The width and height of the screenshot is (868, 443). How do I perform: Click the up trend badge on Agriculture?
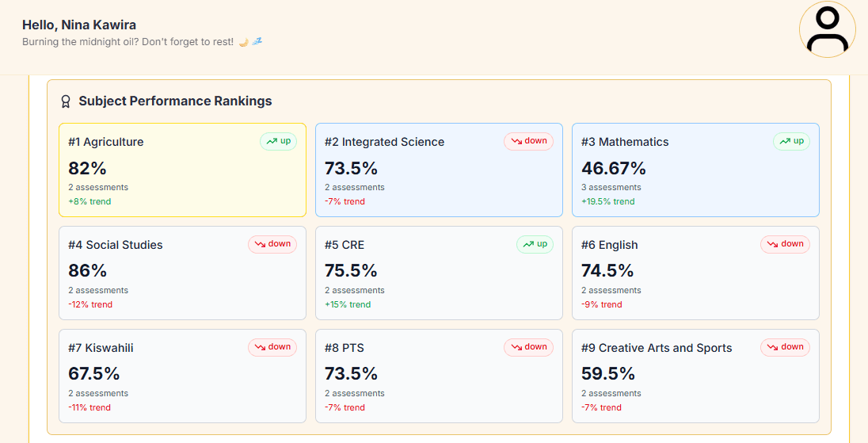point(278,141)
